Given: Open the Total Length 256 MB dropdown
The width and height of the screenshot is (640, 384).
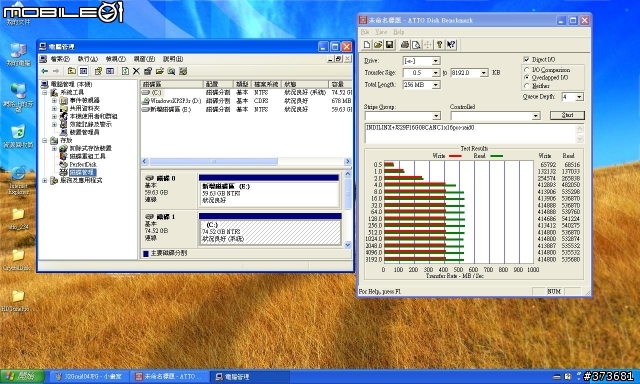Looking at the screenshot, I should tap(436, 85).
